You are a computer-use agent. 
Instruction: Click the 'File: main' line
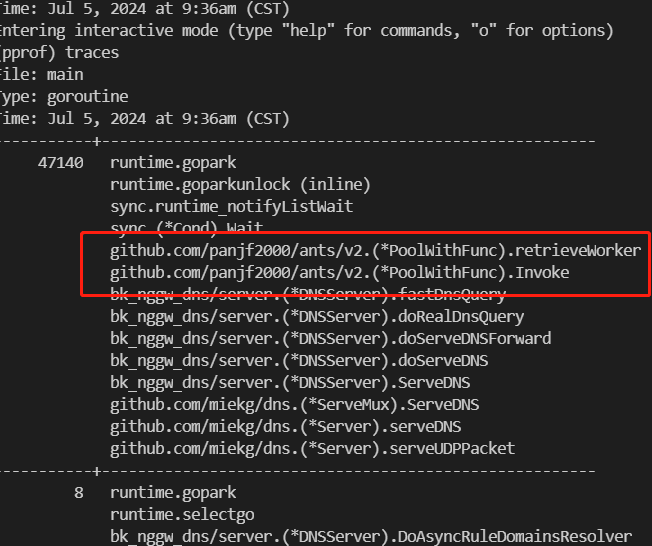click(42, 75)
